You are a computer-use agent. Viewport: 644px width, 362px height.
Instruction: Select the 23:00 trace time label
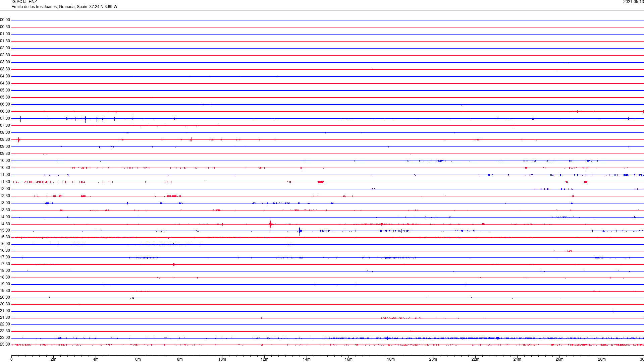click(x=5, y=338)
